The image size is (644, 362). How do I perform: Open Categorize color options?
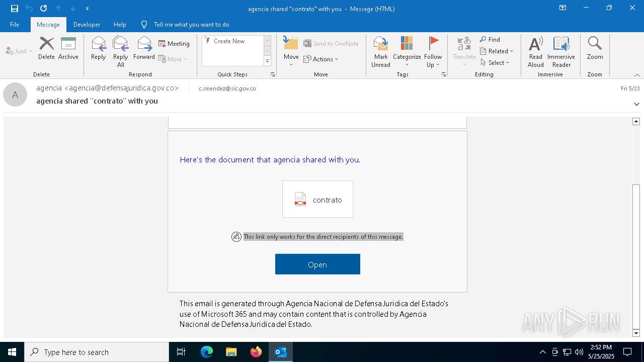click(x=407, y=52)
